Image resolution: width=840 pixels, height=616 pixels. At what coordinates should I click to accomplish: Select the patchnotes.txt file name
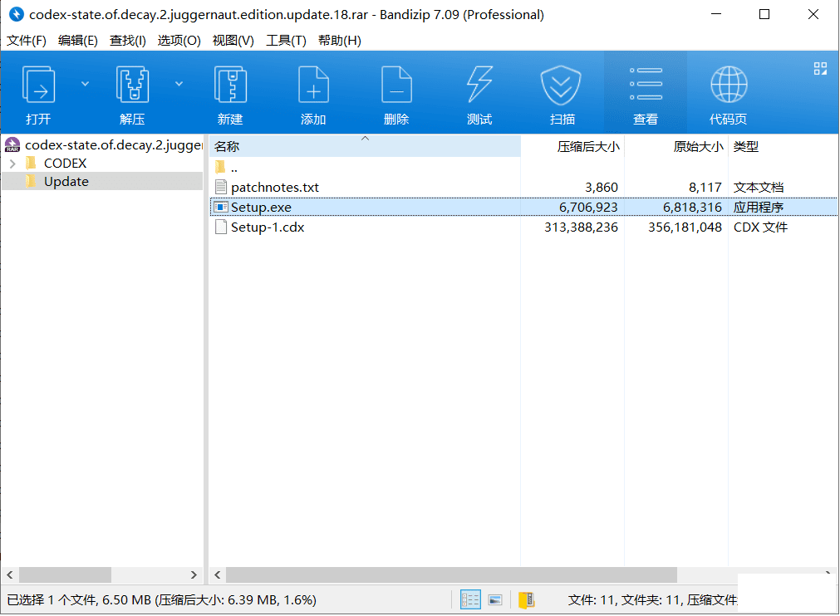pyautogui.click(x=275, y=188)
